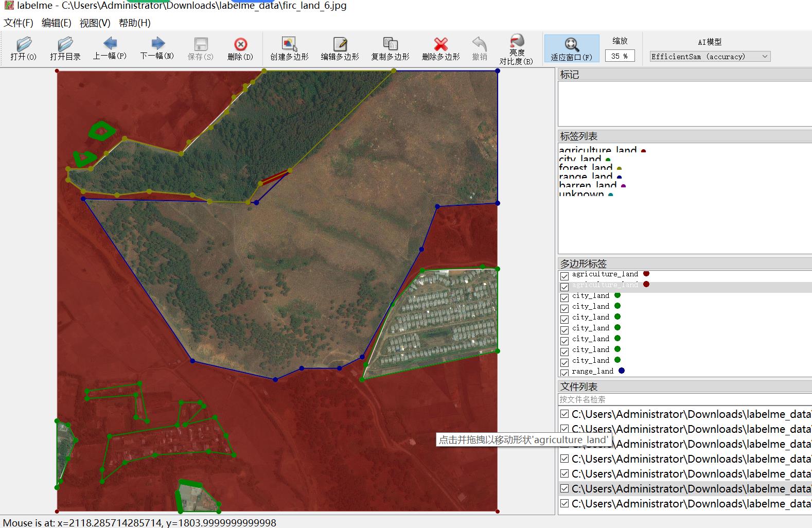812x528 pixels.
Task: Open the Help (帮助) menu
Action: pyautogui.click(x=134, y=23)
